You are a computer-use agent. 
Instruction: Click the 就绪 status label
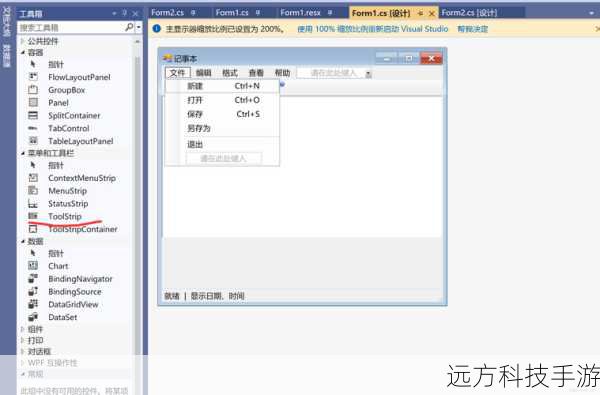[x=172, y=296]
